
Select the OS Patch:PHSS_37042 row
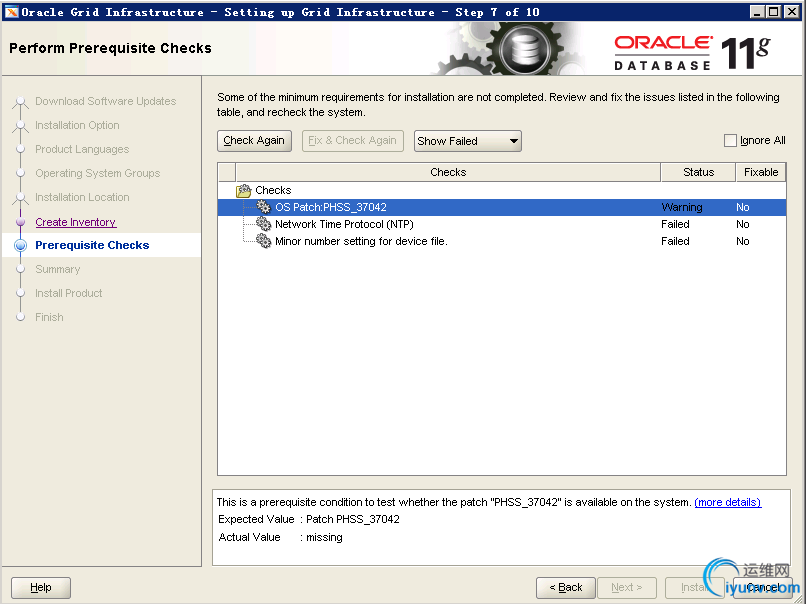502,207
